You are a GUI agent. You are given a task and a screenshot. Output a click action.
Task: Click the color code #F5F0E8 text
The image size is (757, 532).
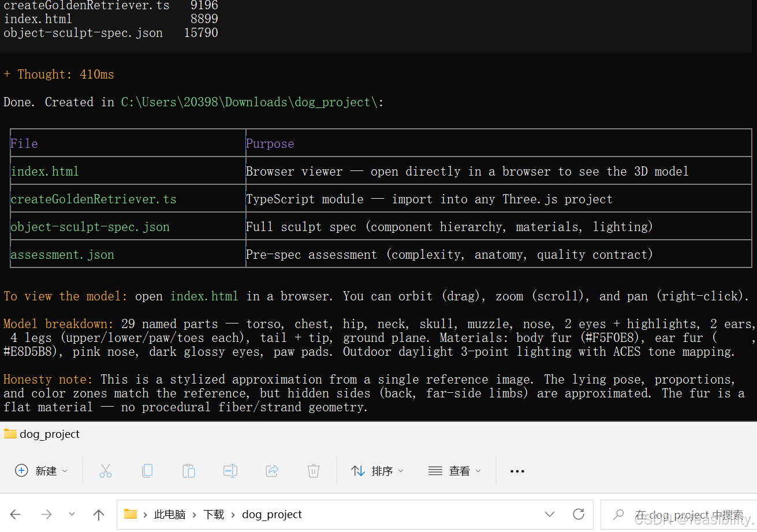[610, 338]
